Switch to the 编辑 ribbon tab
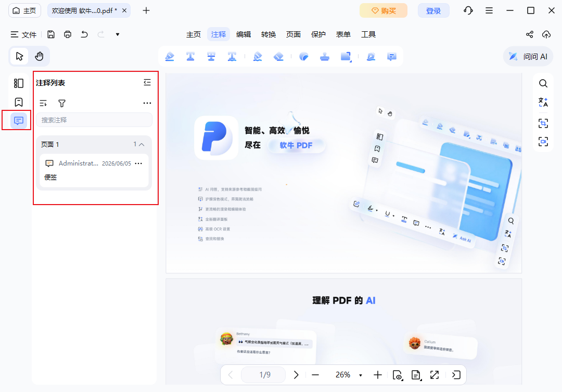 click(x=244, y=34)
